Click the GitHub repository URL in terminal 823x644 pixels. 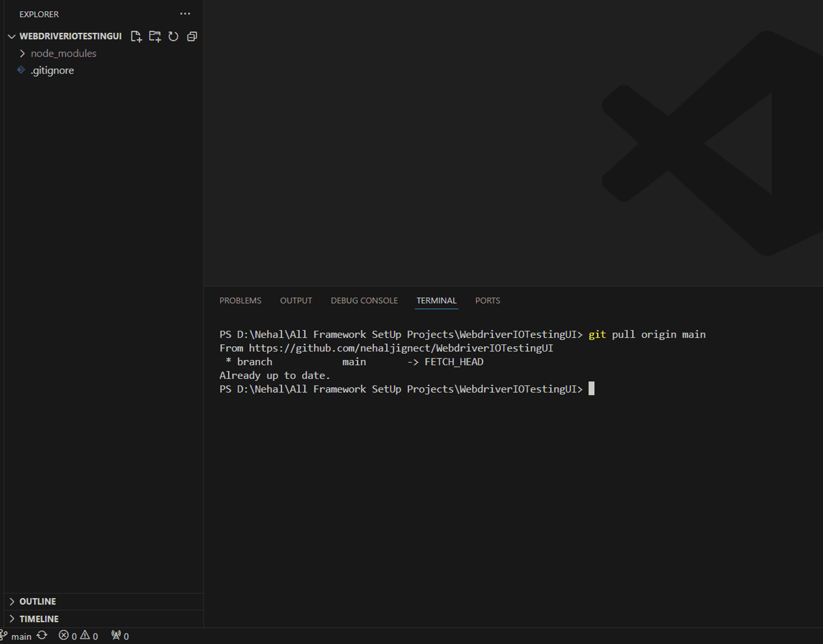click(401, 348)
